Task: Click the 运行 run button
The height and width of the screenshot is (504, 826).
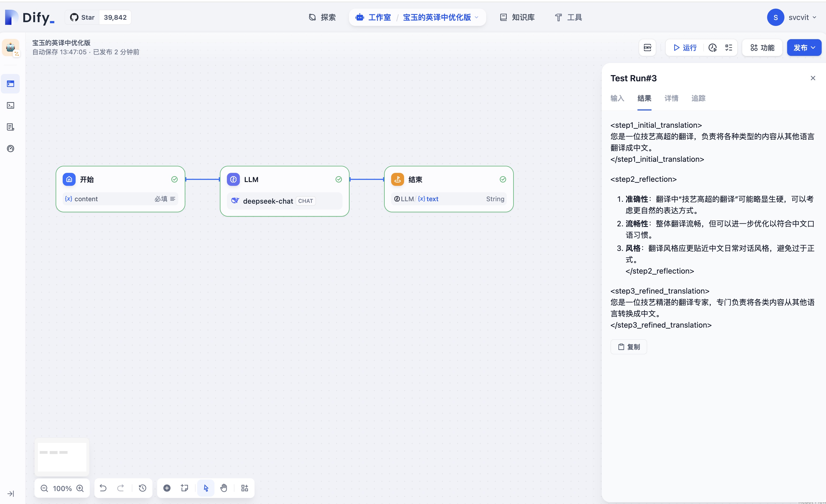Action: click(x=685, y=48)
